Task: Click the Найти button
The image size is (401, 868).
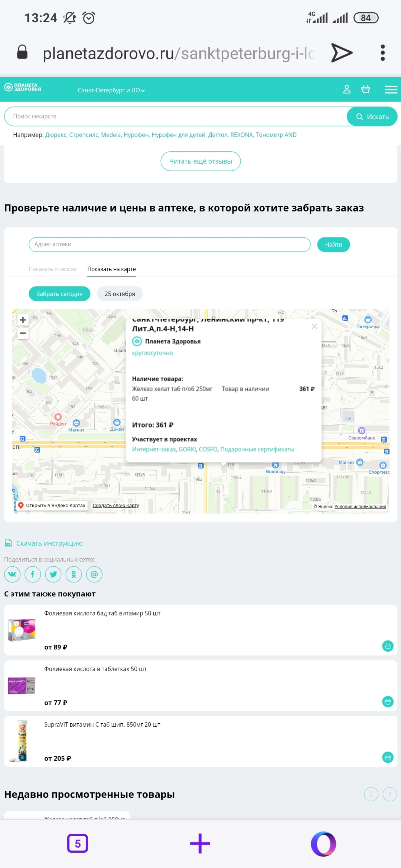Action: tap(333, 244)
